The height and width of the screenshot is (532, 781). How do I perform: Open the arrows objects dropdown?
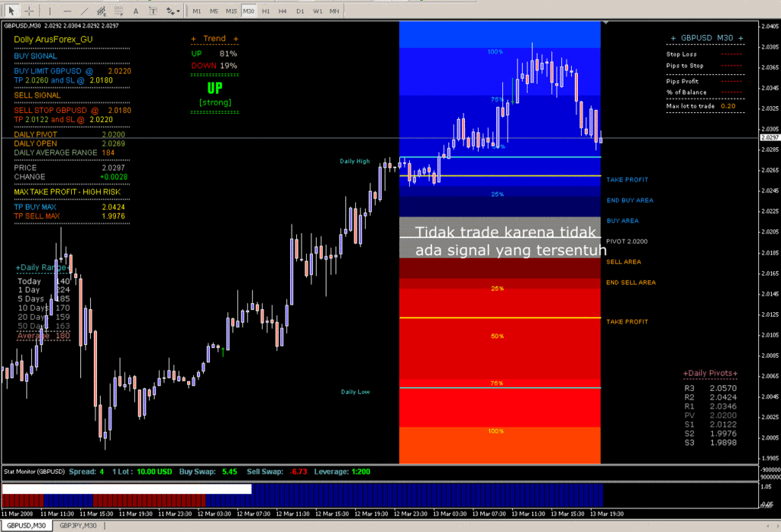173,11
